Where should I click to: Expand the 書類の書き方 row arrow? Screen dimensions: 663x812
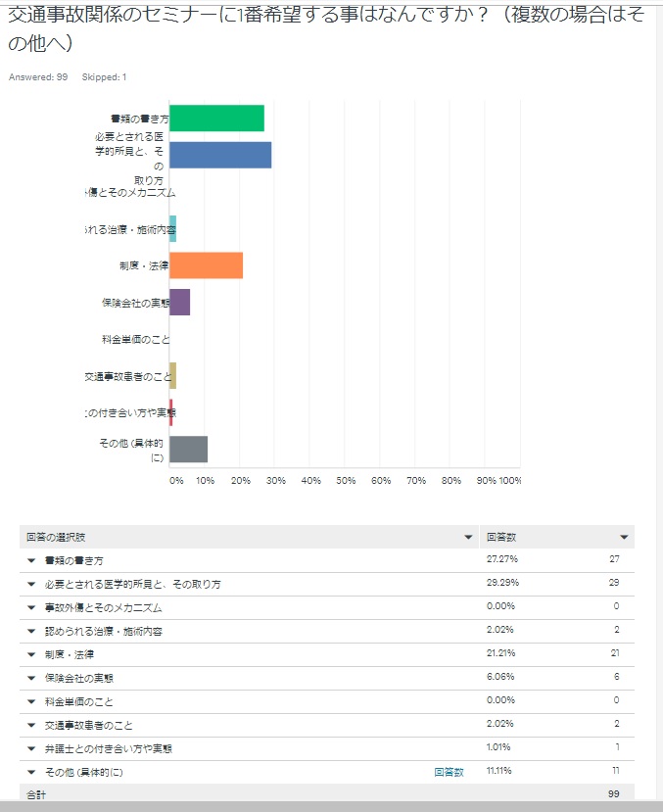pyautogui.click(x=31, y=561)
